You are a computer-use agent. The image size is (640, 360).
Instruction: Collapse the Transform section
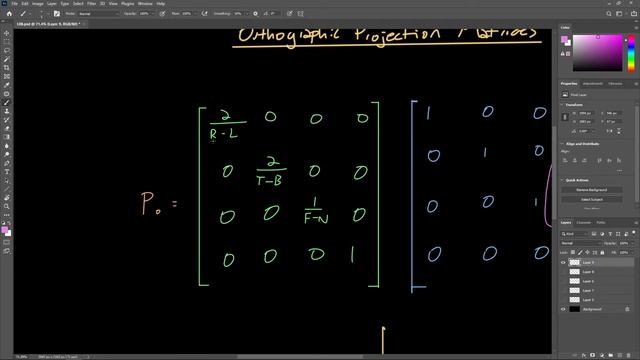click(562, 105)
